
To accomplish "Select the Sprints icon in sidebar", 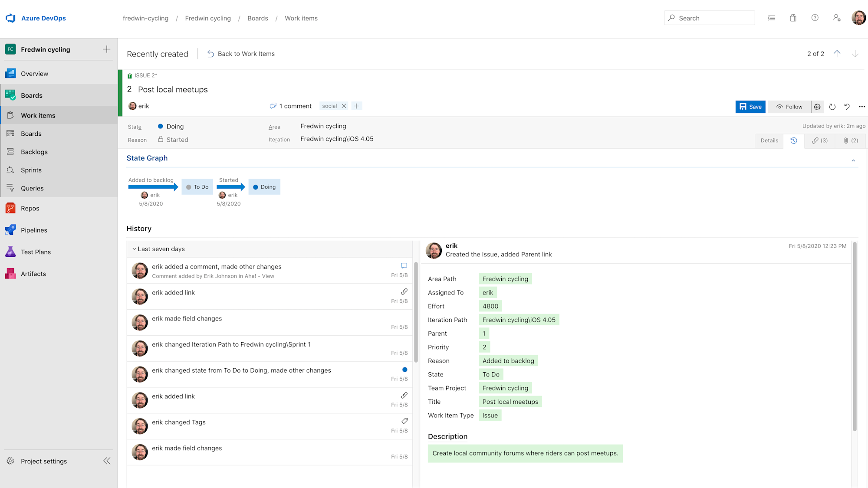I will [x=10, y=170].
